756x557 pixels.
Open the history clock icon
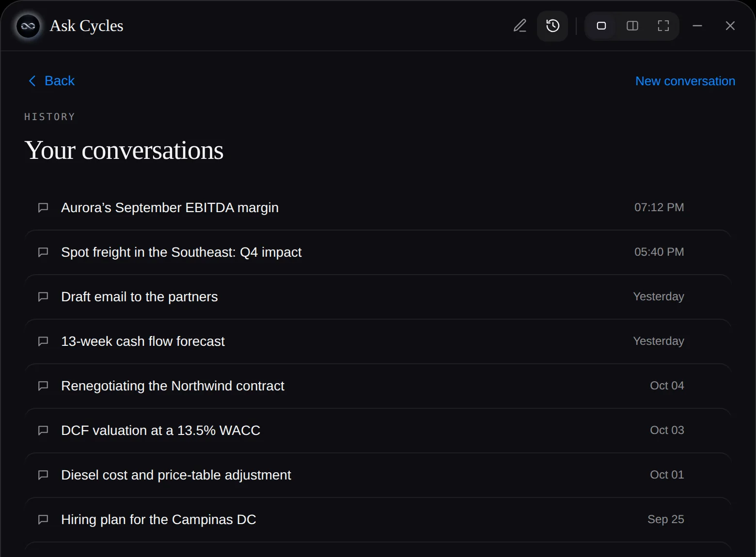552,26
